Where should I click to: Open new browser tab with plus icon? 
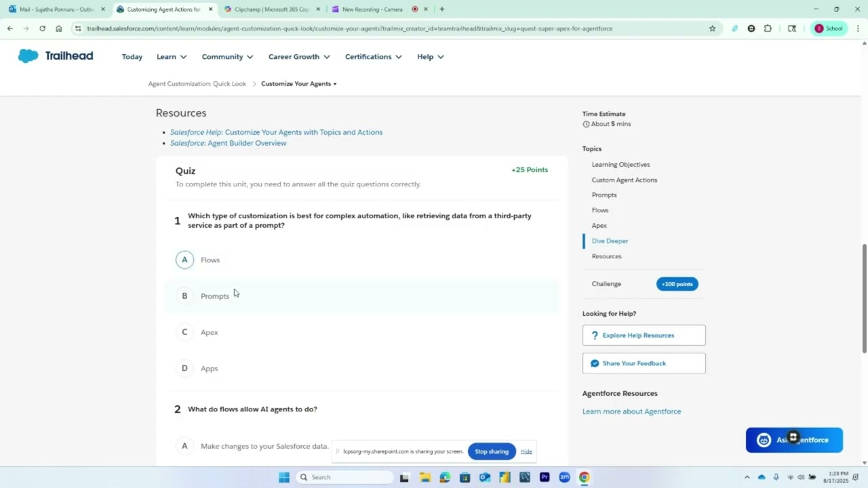click(x=441, y=9)
